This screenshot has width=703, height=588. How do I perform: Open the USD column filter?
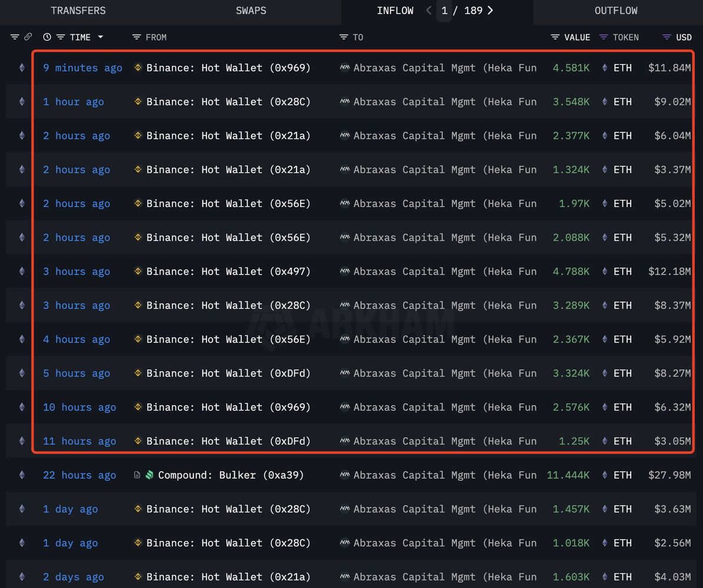coord(667,37)
